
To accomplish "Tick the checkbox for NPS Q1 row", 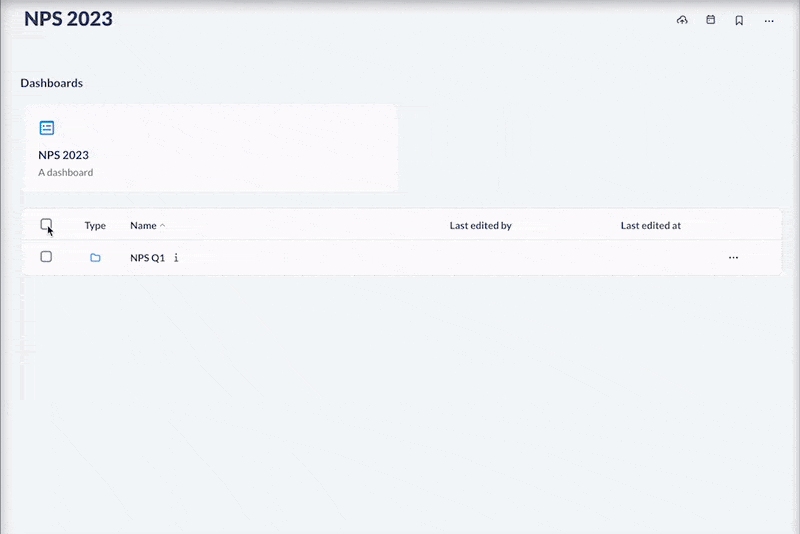I will [46, 257].
